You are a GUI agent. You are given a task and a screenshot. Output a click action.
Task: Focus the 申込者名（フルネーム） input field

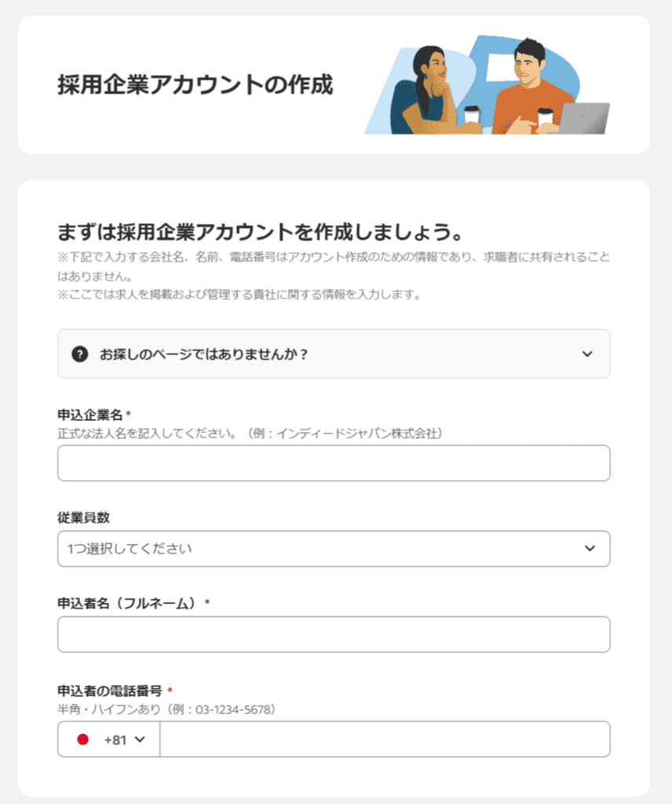click(x=334, y=634)
